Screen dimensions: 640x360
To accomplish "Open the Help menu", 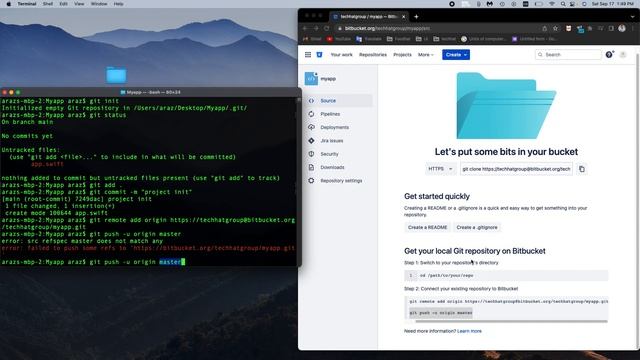I will (118, 4).
